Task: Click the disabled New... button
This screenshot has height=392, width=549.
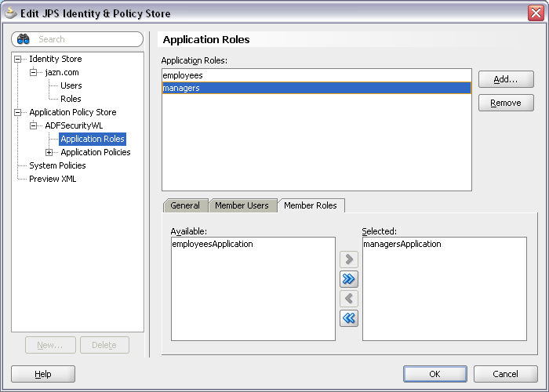Action: click(x=50, y=345)
